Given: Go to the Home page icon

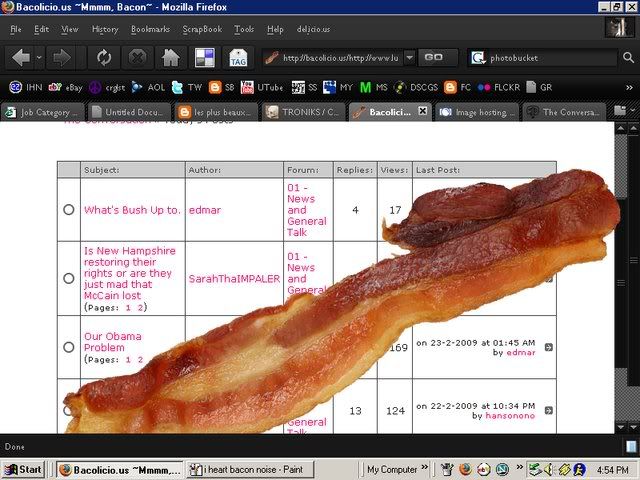Looking at the screenshot, I should click(x=171, y=58).
